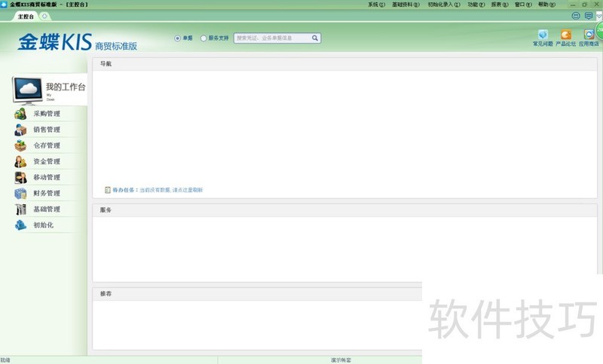Click the 采购管理 label
603x364 pixels.
[47, 114]
